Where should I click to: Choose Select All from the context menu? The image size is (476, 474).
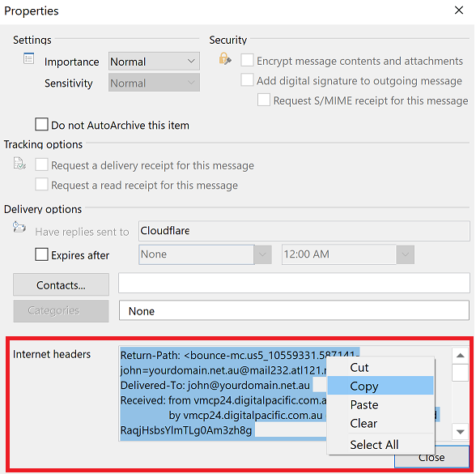click(380, 444)
